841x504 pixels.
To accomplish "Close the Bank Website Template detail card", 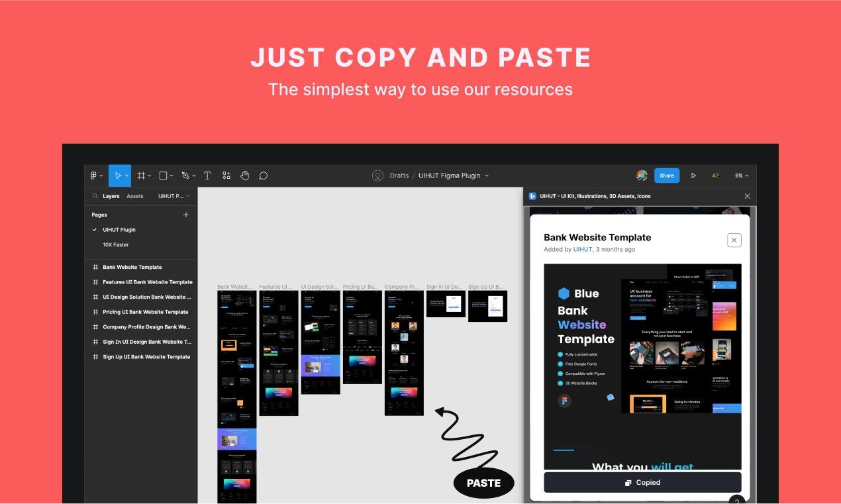I will pos(734,240).
